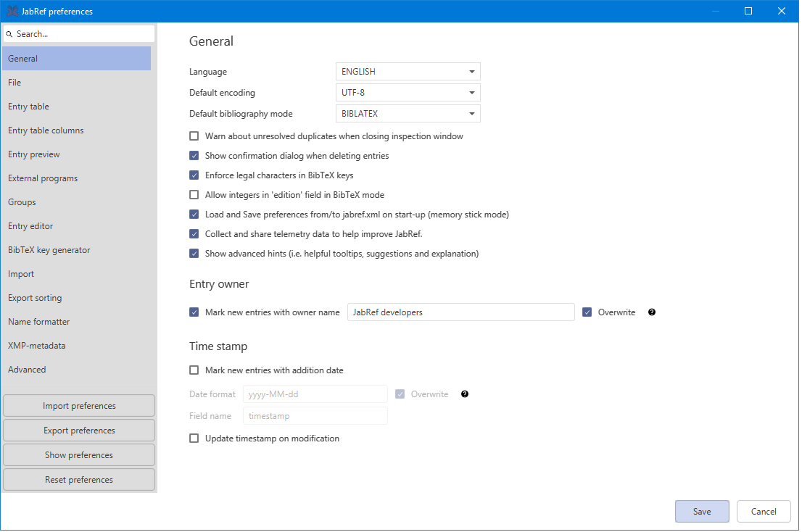
Task: Uncheck 'Show confirmation dialog when deleting entries'
Action: 194,155
